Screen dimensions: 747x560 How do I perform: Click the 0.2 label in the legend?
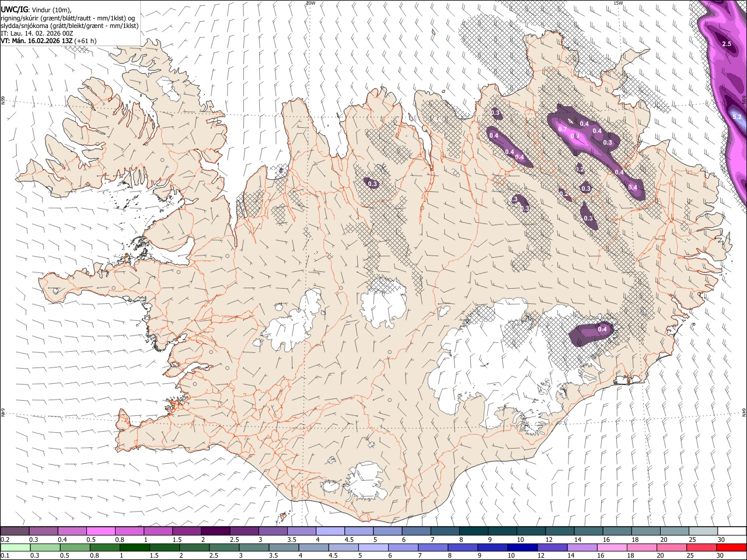(x=5, y=540)
